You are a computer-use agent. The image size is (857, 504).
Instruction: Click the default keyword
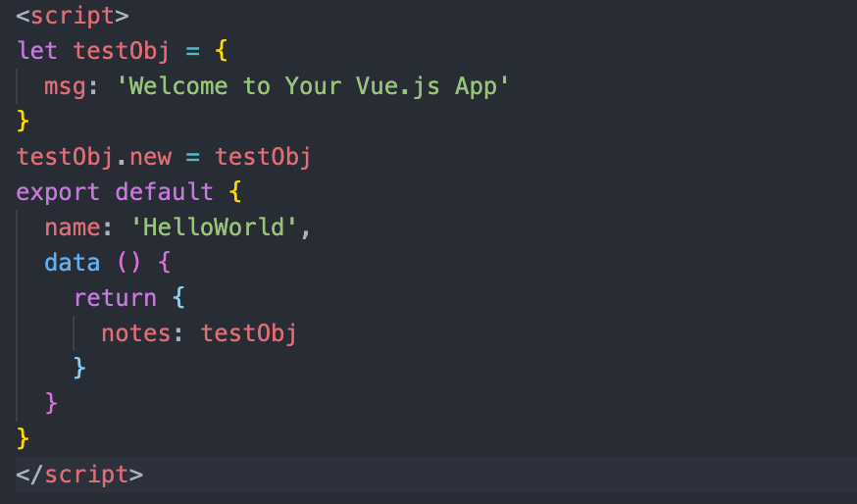[164, 191]
